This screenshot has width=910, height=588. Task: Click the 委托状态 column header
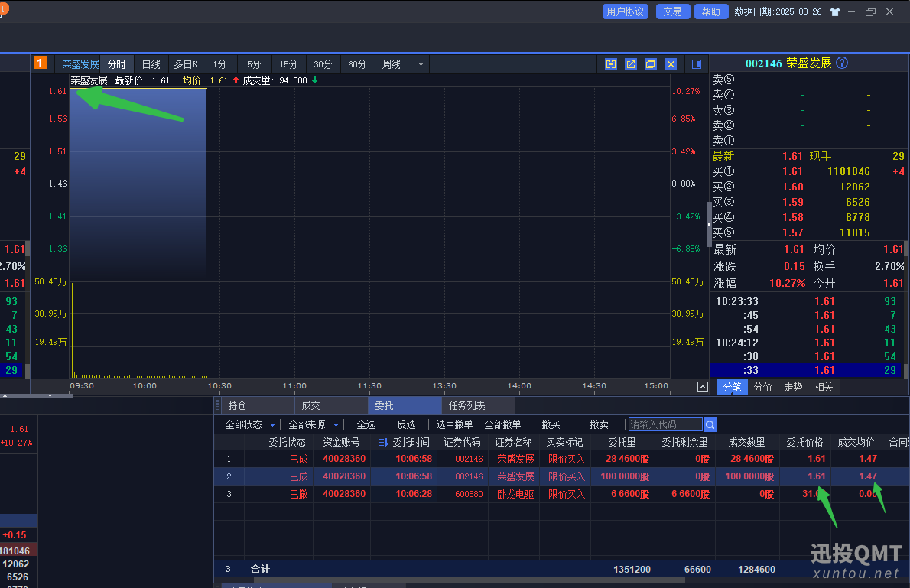coord(287,442)
